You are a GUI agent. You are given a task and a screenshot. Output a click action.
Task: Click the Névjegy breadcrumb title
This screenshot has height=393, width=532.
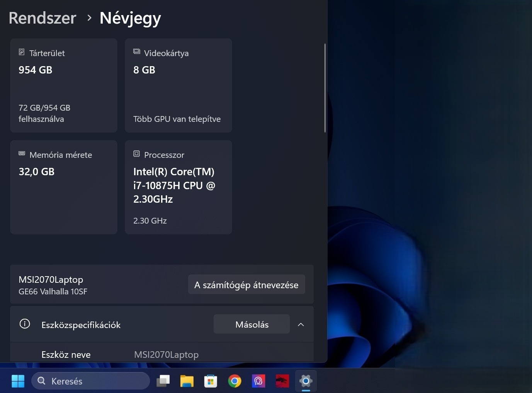(x=130, y=18)
